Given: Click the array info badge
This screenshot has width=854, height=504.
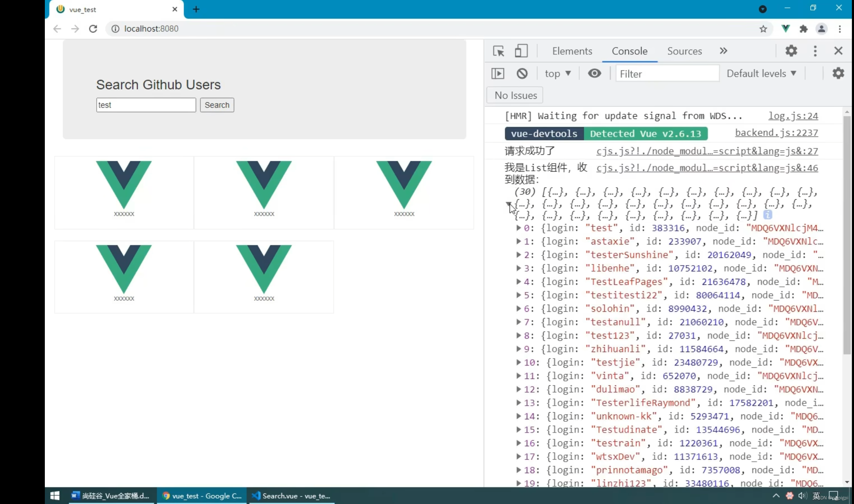Looking at the screenshot, I should click(767, 215).
